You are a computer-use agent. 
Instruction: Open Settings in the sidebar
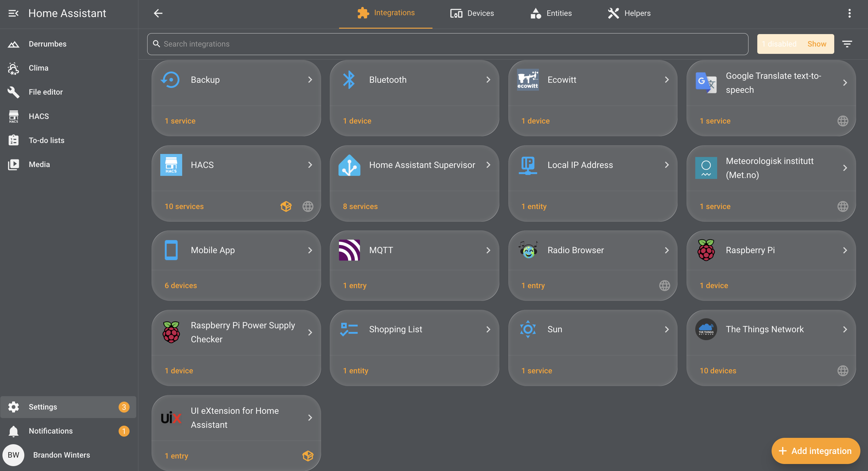(68, 407)
